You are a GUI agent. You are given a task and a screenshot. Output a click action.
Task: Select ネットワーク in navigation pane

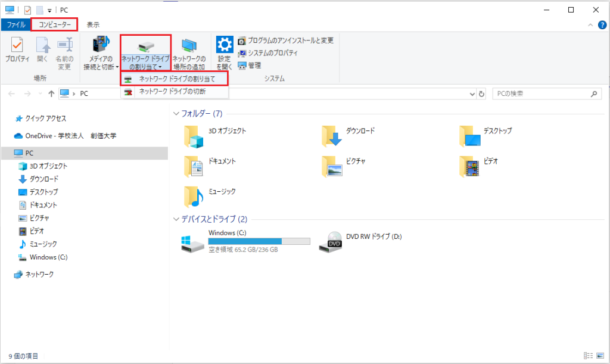click(34, 275)
